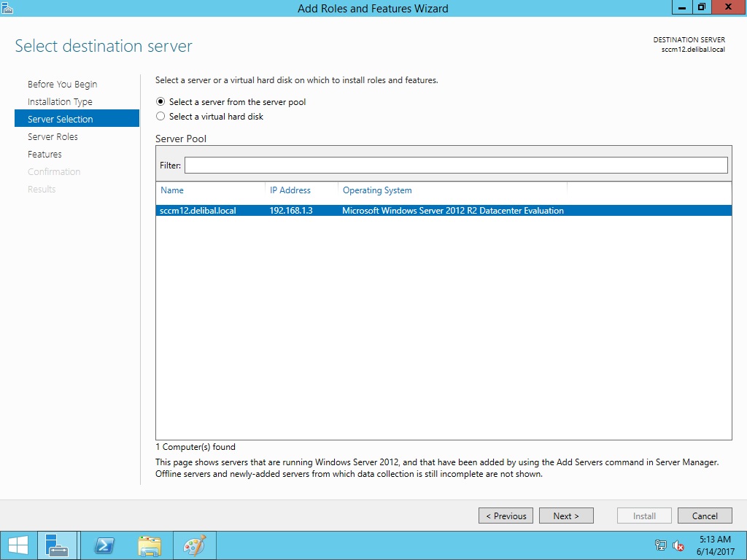Click the muted speaker tray icon

click(678, 545)
